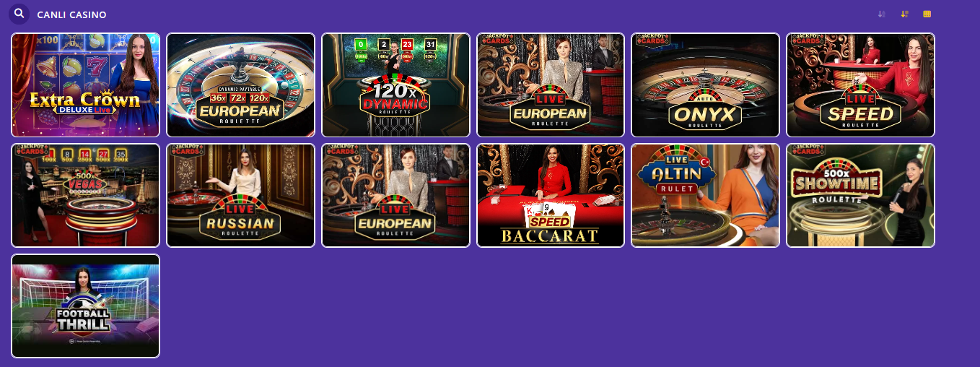The height and width of the screenshot is (367, 980).
Task: Click the search magnifier icon
Action: coord(19,14)
